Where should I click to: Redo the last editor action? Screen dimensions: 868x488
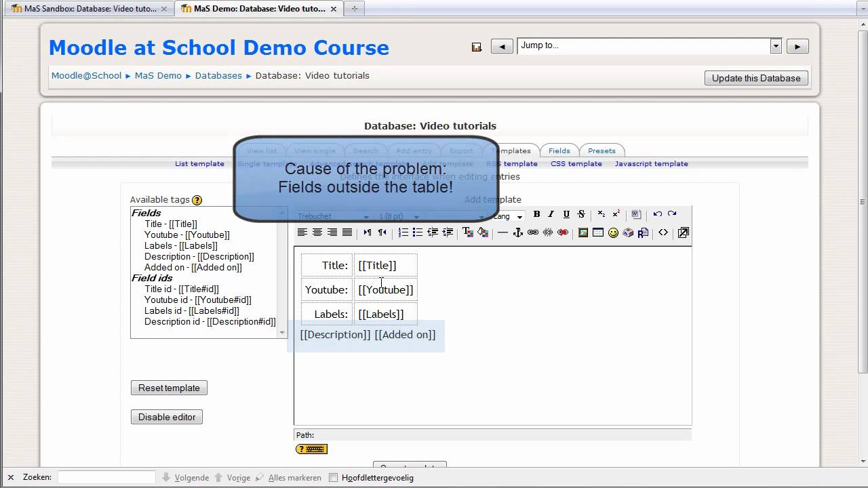(x=672, y=214)
